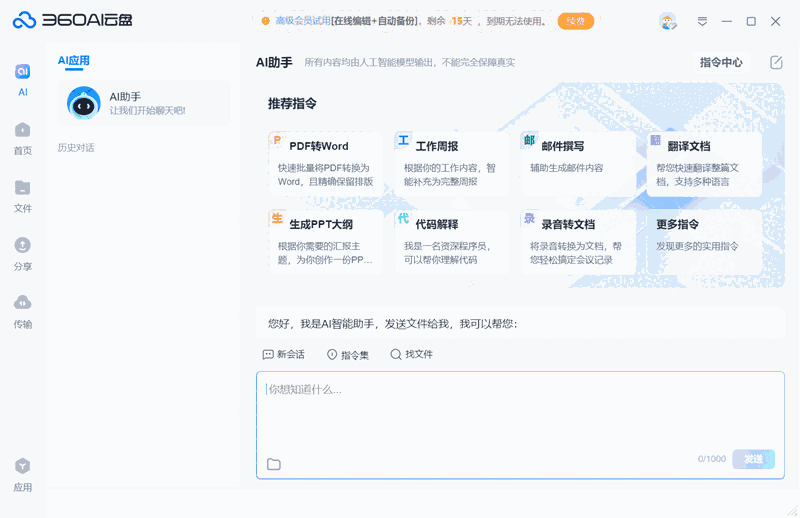Minimize the 360AI云盘 window
The height and width of the screenshot is (518, 800).
pos(727,21)
